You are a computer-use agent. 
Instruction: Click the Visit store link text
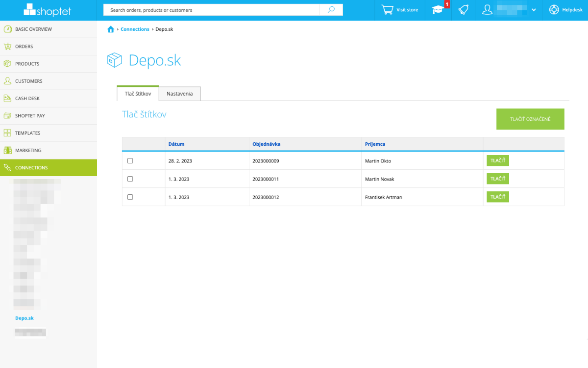(x=407, y=10)
